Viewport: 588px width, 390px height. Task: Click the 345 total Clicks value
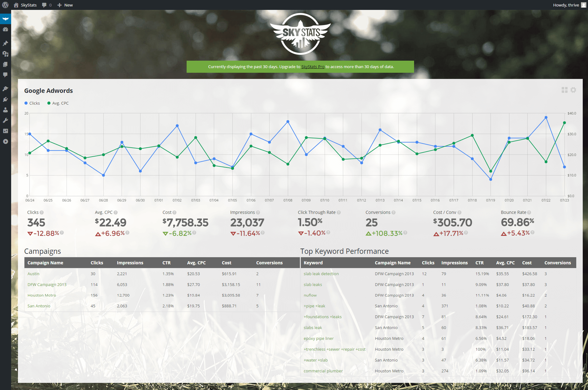36,222
